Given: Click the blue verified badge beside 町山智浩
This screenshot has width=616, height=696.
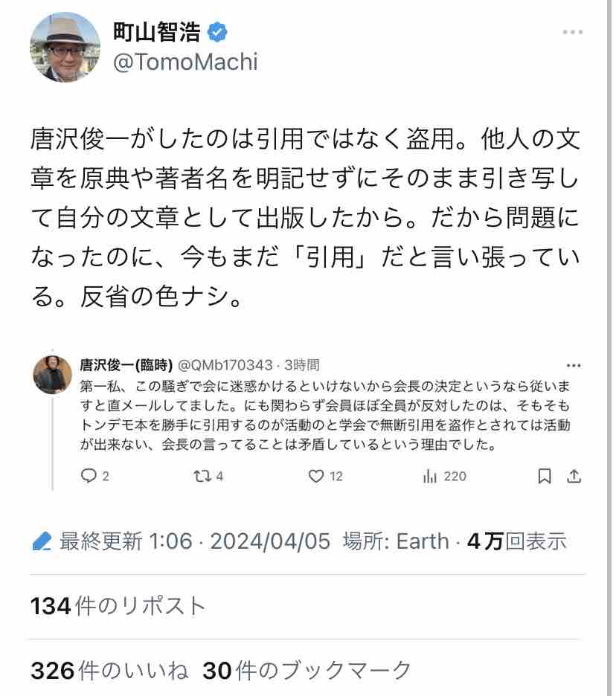Looking at the screenshot, I should (x=217, y=32).
